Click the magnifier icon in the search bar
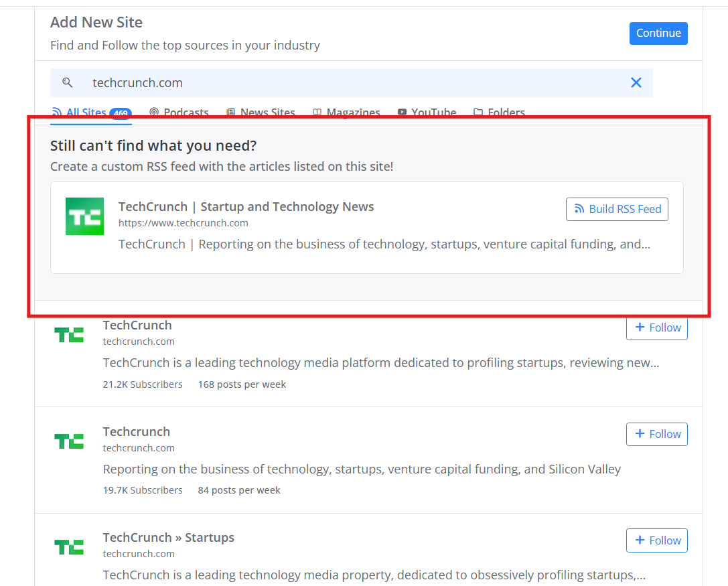Viewport: 728px width, 586px height. 67,82
